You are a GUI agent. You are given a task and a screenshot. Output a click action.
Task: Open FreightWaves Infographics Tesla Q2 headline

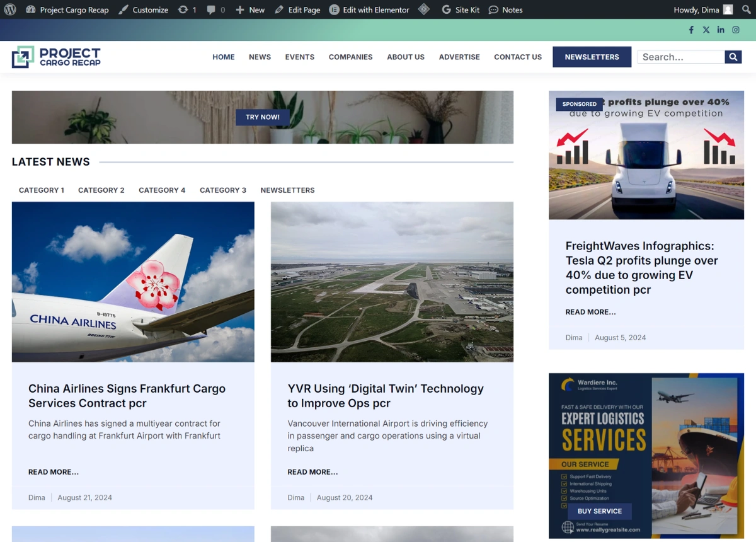coord(642,268)
